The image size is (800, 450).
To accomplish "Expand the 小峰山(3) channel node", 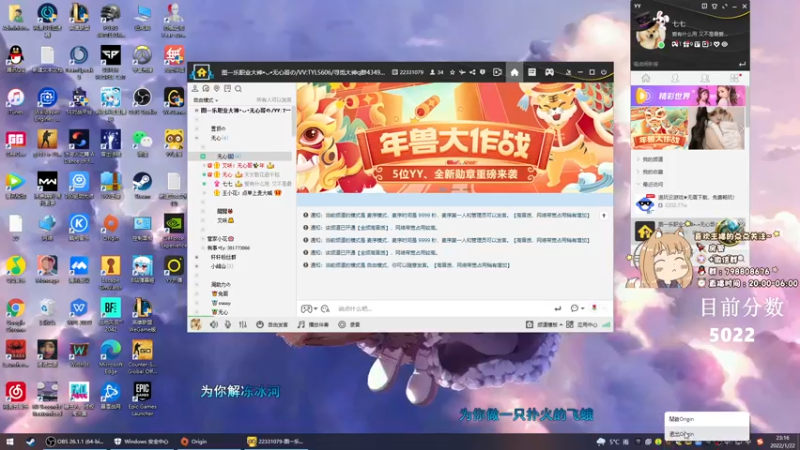I will click(197, 266).
